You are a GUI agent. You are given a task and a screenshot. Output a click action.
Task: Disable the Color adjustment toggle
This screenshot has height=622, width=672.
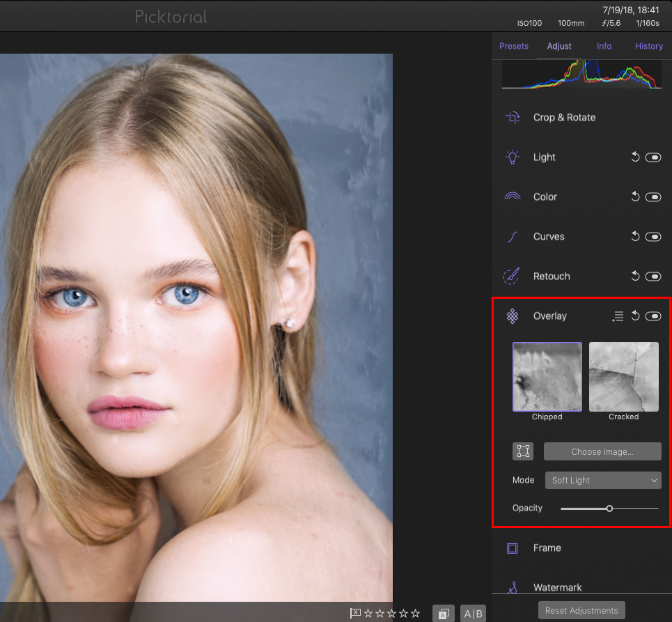click(x=653, y=196)
